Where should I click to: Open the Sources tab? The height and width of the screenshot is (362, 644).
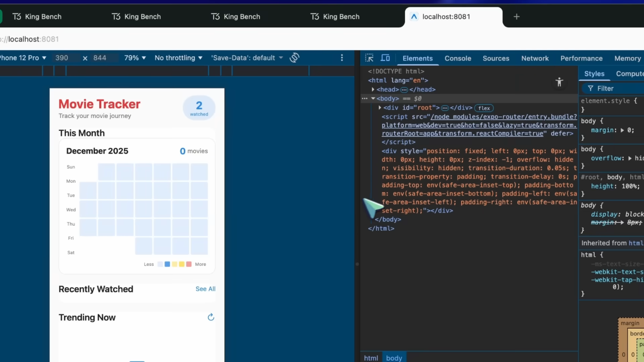tap(496, 58)
